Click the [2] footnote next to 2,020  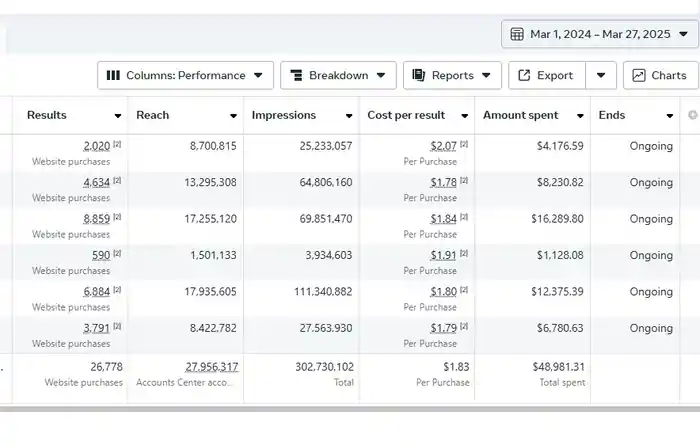pyautogui.click(x=117, y=144)
